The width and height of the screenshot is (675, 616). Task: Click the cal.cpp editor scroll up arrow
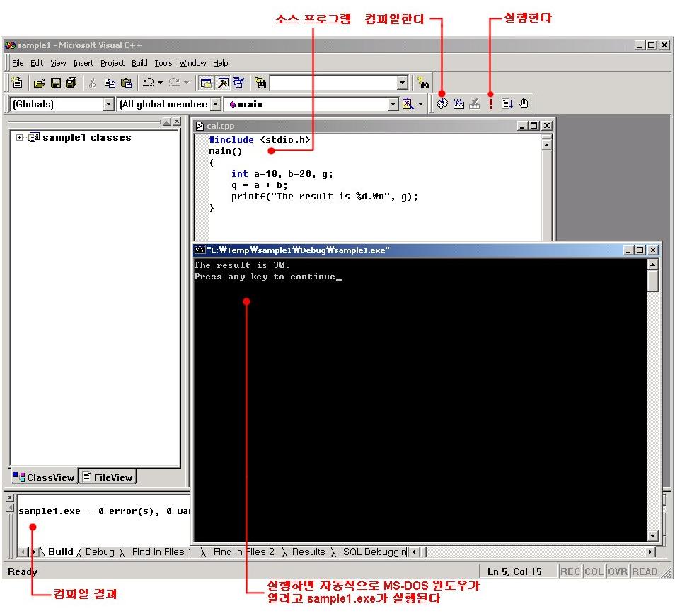pos(546,145)
